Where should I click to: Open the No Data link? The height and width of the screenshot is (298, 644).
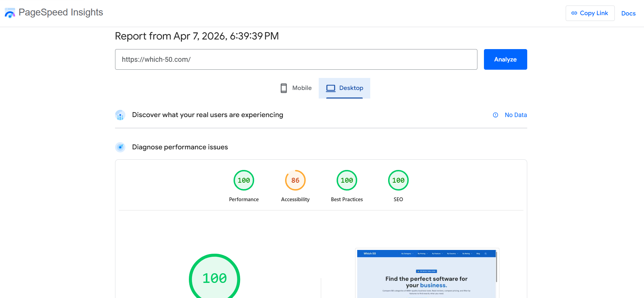point(516,115)
